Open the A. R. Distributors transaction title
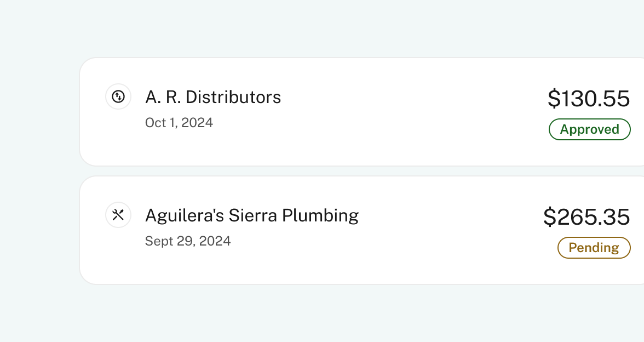644x342 pixels. coord(213,98)
